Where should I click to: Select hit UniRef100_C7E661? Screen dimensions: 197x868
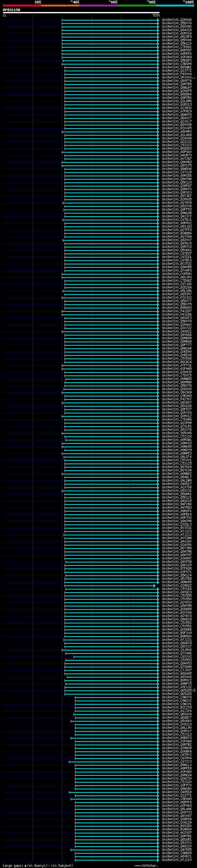pos(177,47)
